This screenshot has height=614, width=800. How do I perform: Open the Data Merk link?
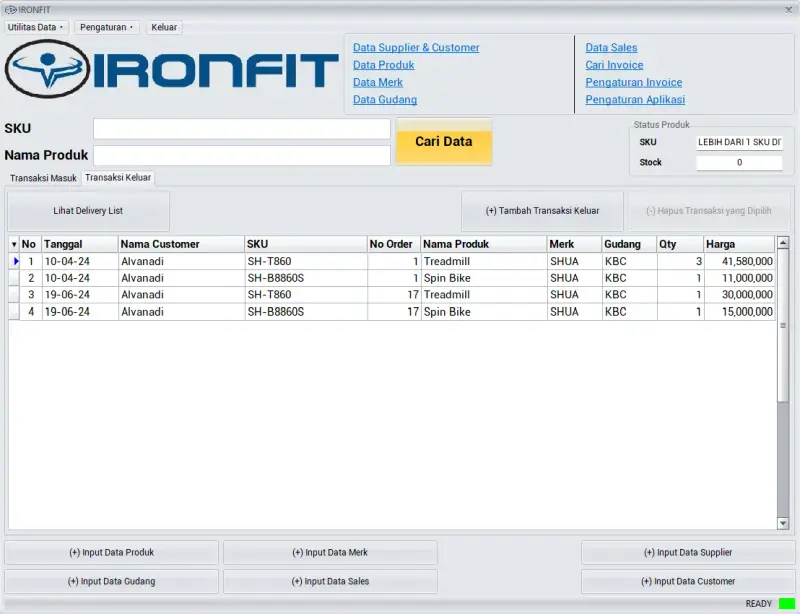click(378, 82)
